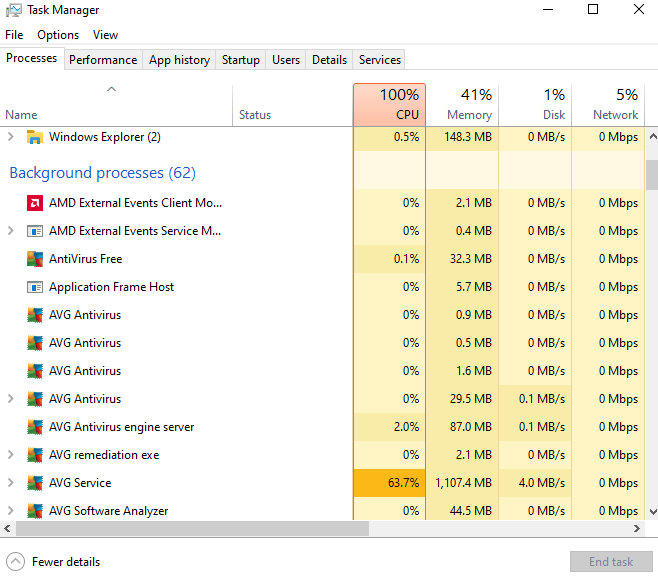Select the AMD External Events Client Mo... name
658x581 pixels.
tap(135, 203)
